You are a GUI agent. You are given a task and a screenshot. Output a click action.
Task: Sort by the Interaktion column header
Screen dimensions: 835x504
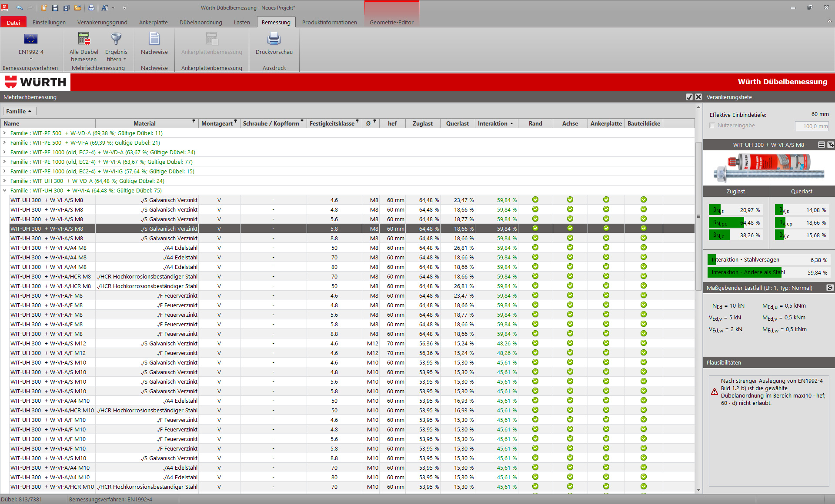(496, 123)
